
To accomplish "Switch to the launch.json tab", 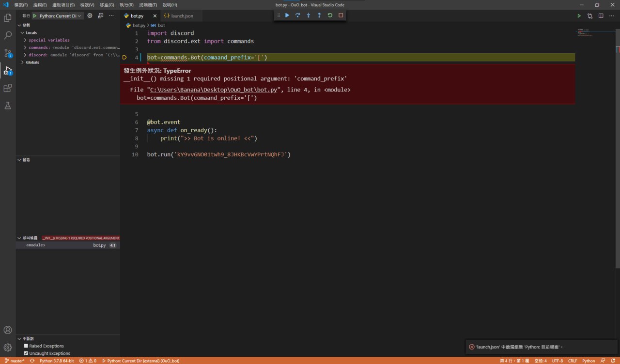I will pos(182,16).
